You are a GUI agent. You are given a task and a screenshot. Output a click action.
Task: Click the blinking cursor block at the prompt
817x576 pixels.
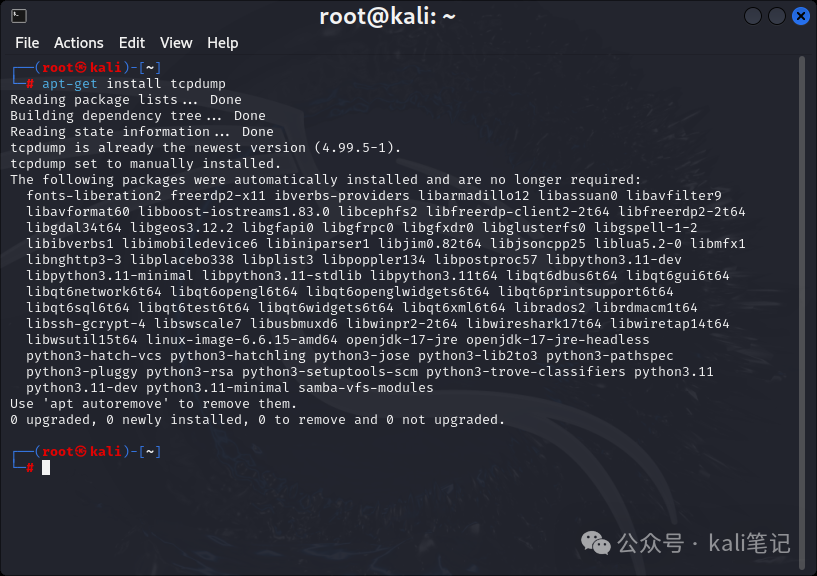tap(46, 467)
